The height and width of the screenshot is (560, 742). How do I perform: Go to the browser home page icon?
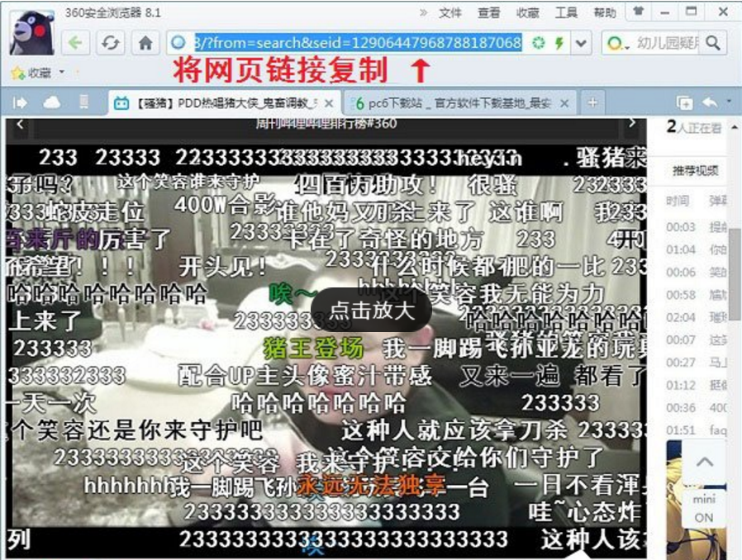click(145, 43)
